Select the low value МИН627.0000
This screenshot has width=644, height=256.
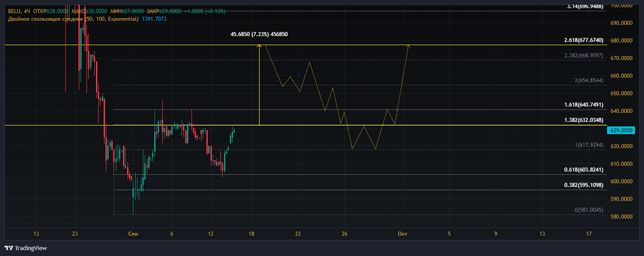pyautogui.click(x=126, y=11)
